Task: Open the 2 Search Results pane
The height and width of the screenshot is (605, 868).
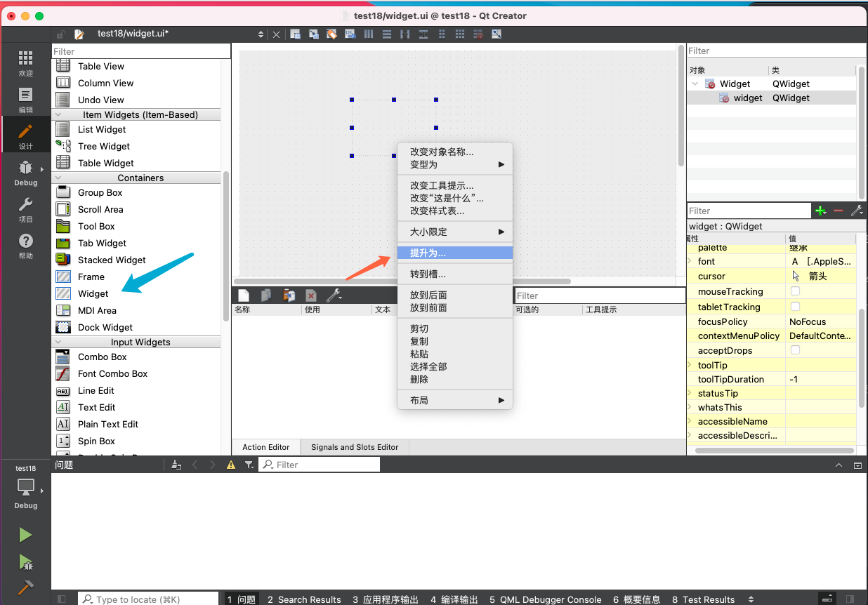Action: (x=304, y=599)
